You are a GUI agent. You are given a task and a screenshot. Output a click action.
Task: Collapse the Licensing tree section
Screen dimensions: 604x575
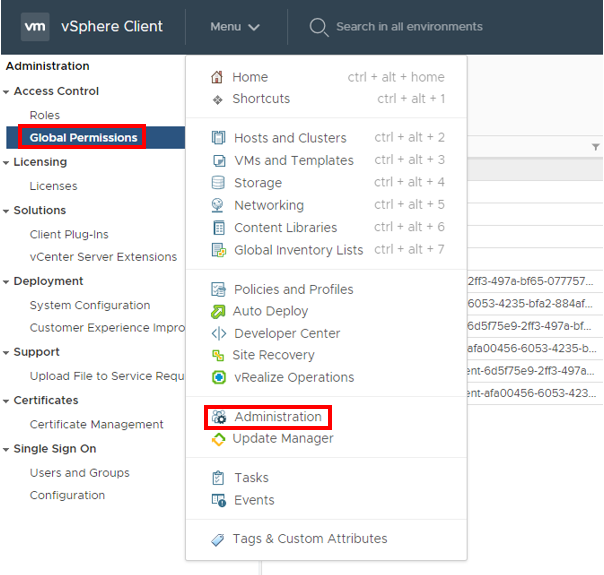click(x=7, y=162)
